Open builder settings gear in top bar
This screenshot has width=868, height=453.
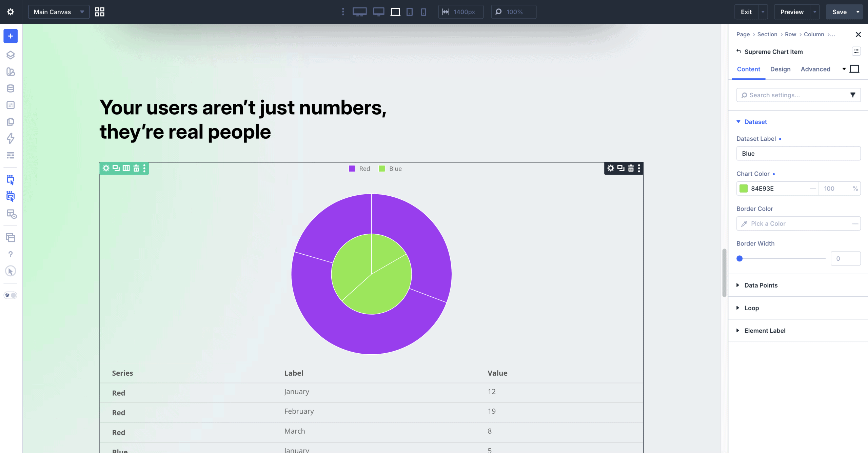coord(11,12)
